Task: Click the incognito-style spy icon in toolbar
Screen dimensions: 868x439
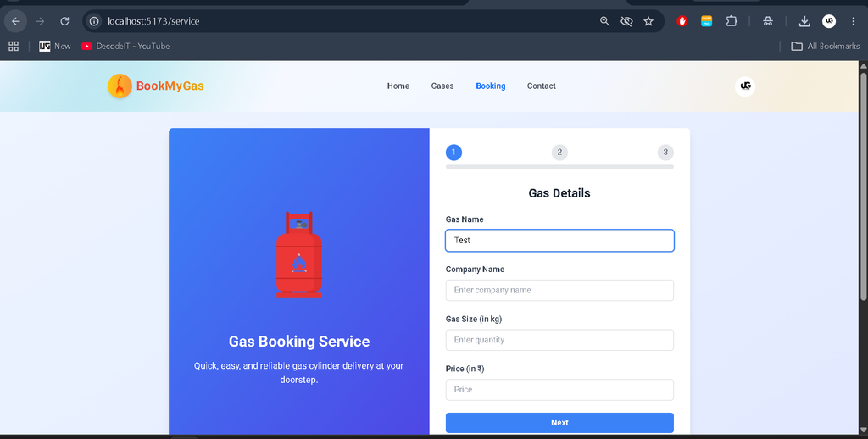Action: [x=768, y=21]
